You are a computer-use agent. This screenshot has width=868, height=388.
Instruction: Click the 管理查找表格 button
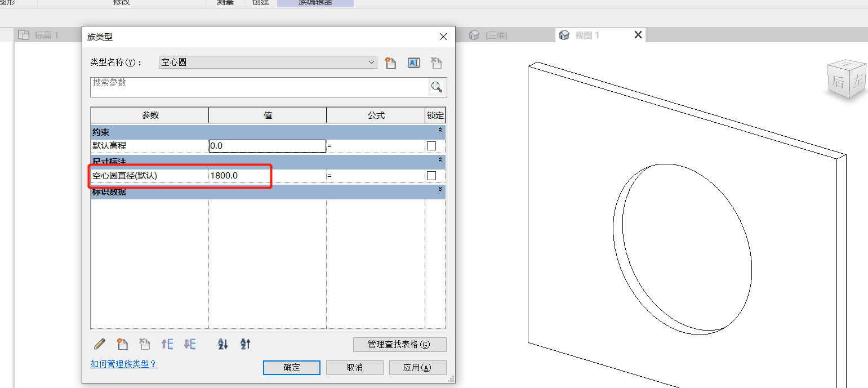pos(399,344)
